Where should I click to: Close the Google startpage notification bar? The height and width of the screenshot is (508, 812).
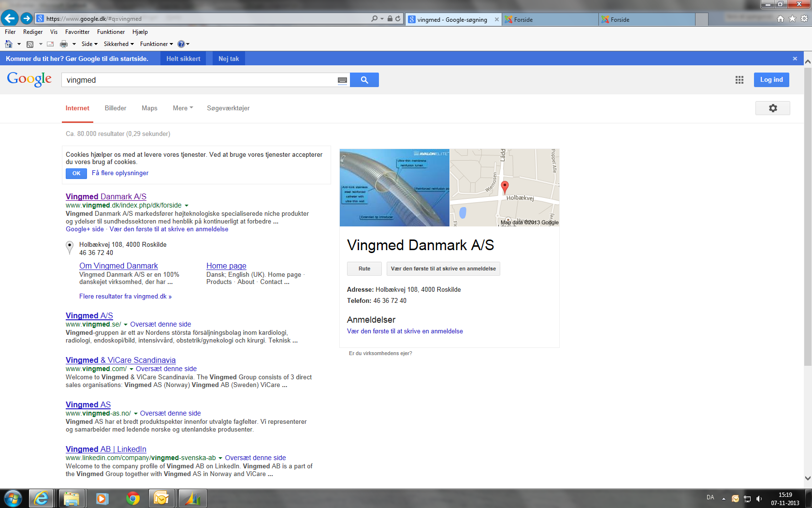(x=795, y=59)
